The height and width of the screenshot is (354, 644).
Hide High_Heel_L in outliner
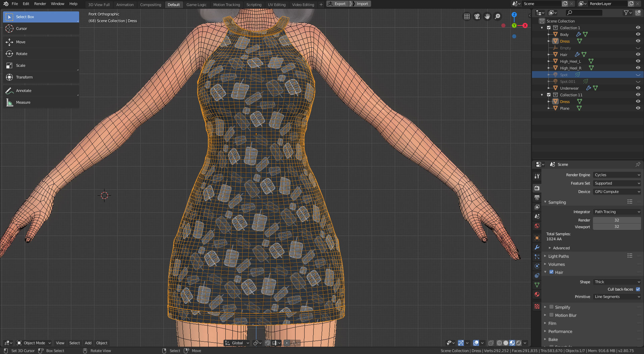pos(638,61)
